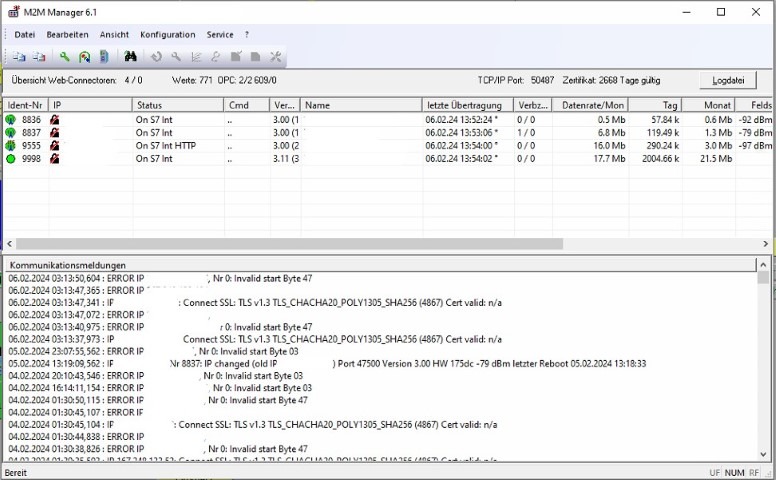Image resolution: width=776 pixels, height=480 pixels.
Task: Click the NUM indicator in status bar
Action: [x=734, y=473]
